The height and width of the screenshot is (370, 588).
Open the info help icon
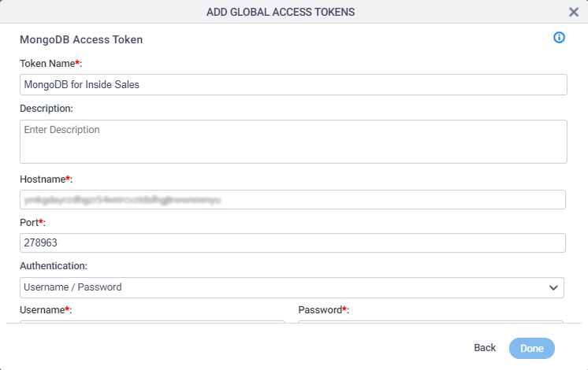[559, 38]
